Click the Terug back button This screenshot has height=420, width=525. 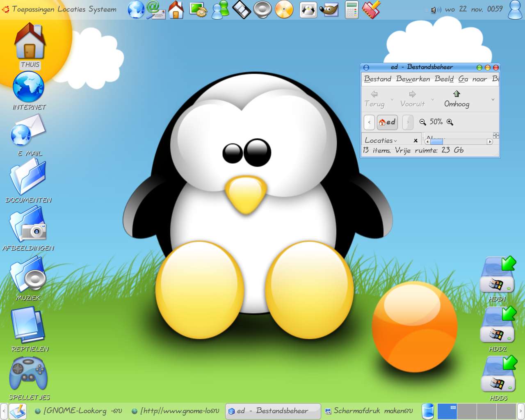point(374,99)
